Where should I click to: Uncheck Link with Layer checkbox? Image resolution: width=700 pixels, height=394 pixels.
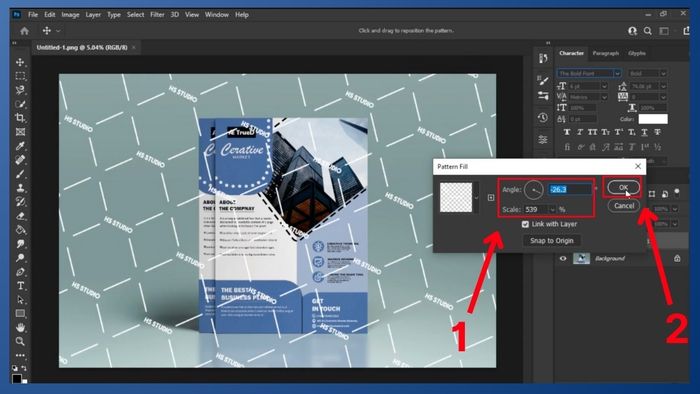click(x=525, y=224)
